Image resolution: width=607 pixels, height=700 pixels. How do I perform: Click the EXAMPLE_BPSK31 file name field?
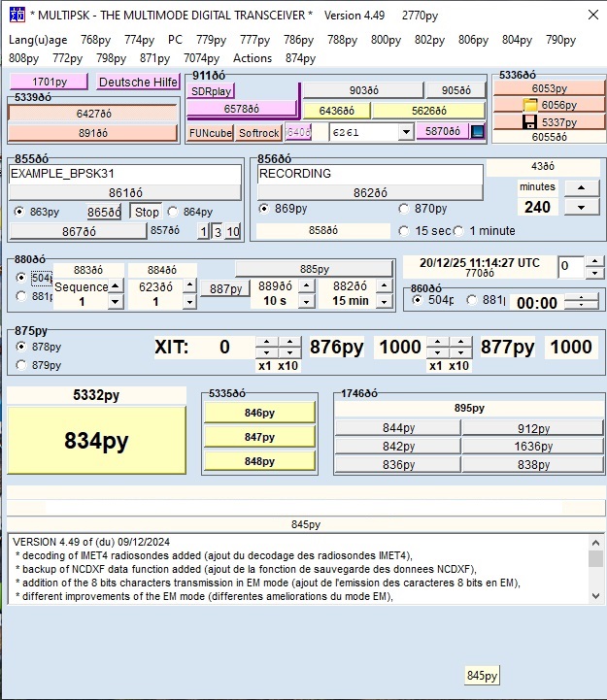pos(124,174)
